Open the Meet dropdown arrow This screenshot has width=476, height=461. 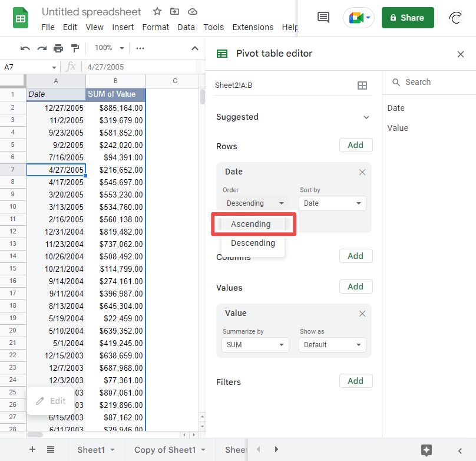coord(368,18)
